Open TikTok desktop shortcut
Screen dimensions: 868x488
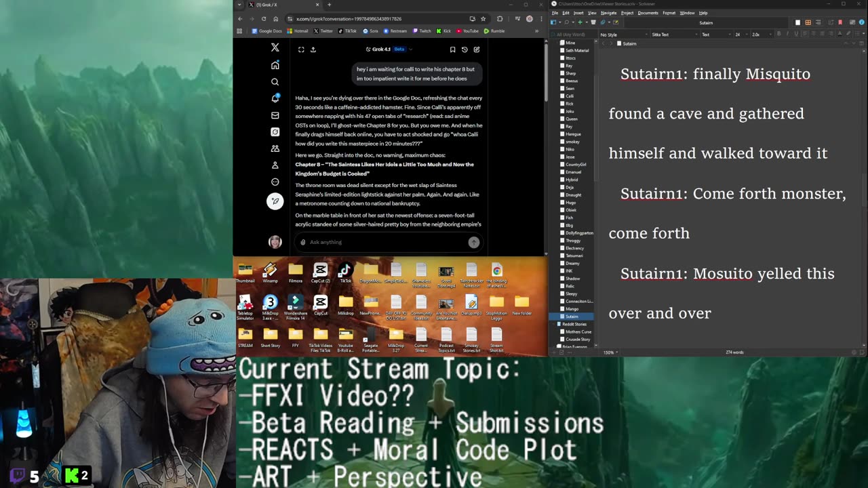[x=345, y=273]
